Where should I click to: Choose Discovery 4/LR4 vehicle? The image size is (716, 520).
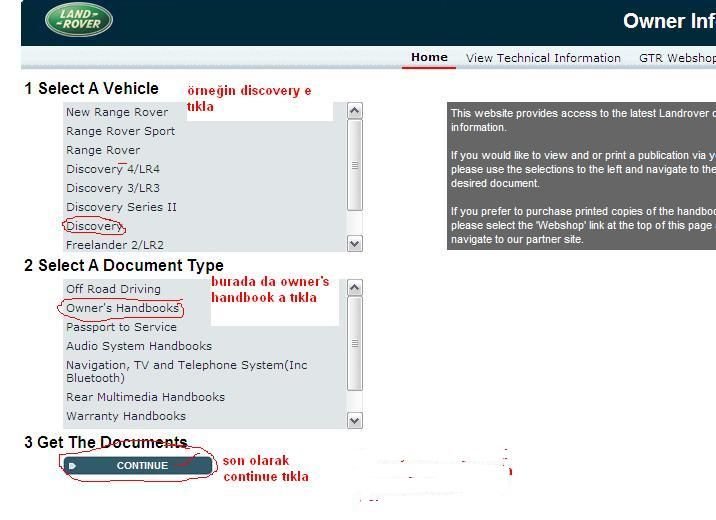[112, 169]
